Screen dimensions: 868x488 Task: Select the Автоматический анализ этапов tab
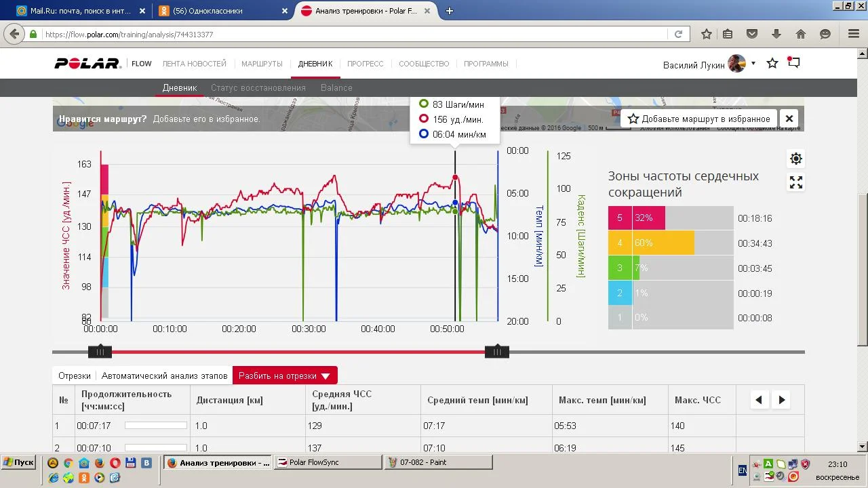click(165, 375)
